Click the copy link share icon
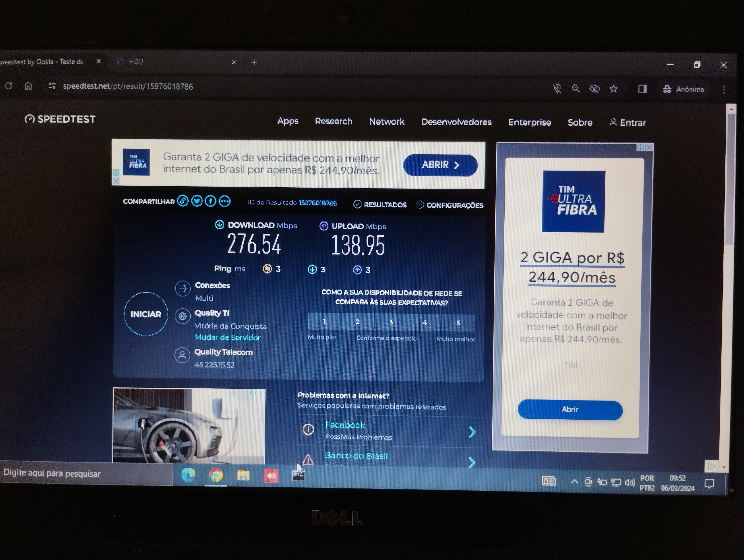The image size is (744, 560). point(183,201)
